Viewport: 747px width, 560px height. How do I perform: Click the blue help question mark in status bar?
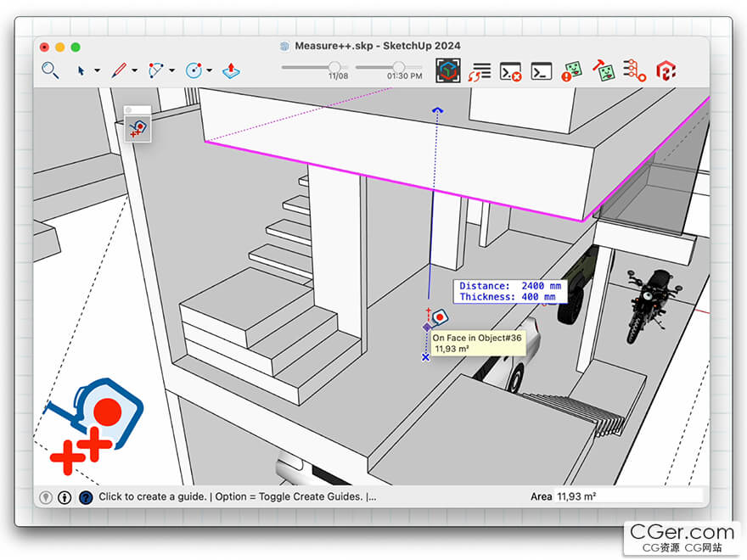(x=85, y=497)
